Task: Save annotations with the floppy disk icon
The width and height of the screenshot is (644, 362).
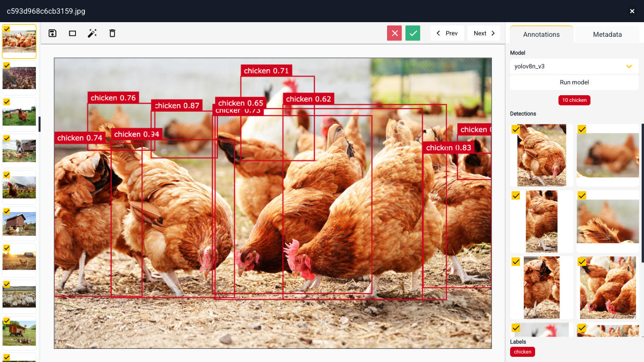Action: (53, 33)
